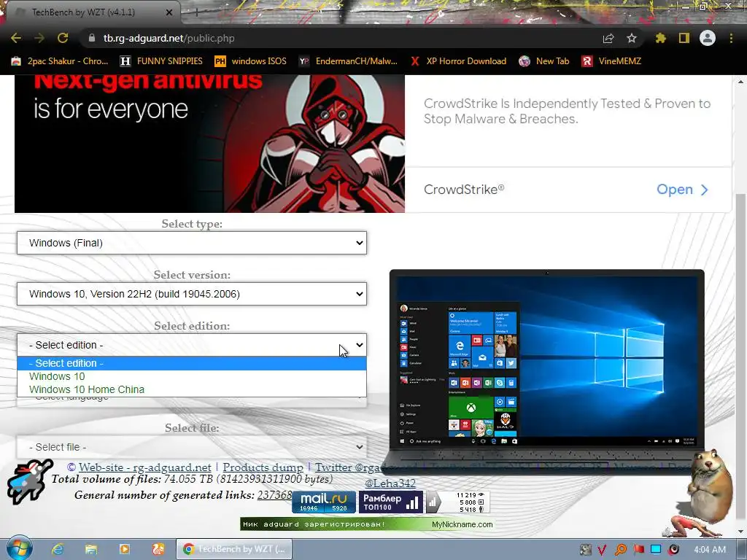This screenshot has width=747, height=560.
Task: Open the Select type dropdown
Action: (x=192, y=243)
